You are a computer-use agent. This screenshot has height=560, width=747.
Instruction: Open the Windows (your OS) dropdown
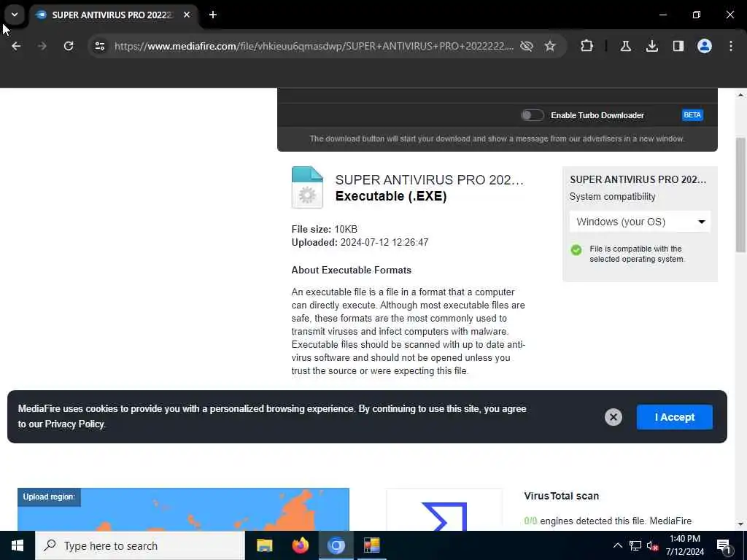tap(640, 222)
